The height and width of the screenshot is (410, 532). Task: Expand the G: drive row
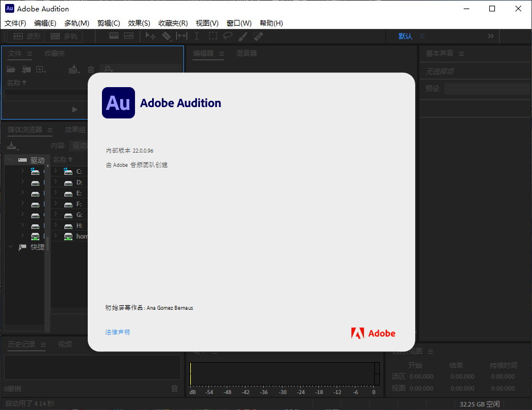[x=56, y=214]
